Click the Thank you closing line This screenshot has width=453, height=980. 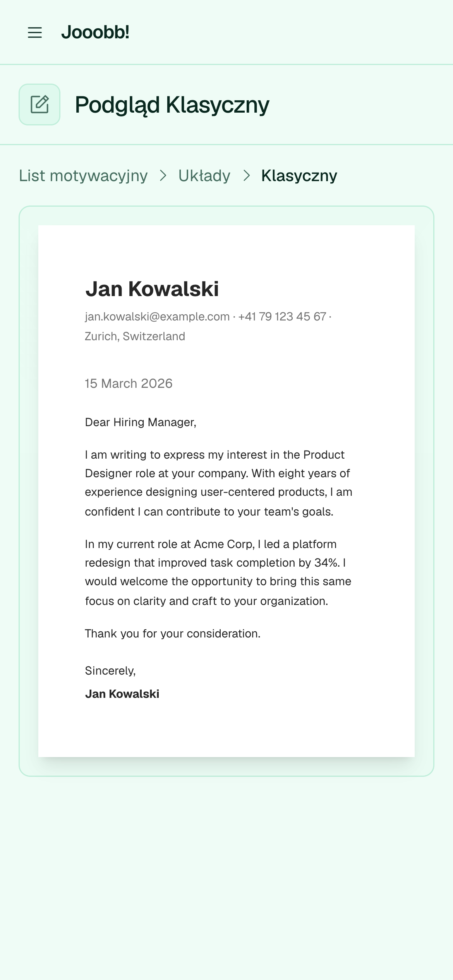coord(173,634)
